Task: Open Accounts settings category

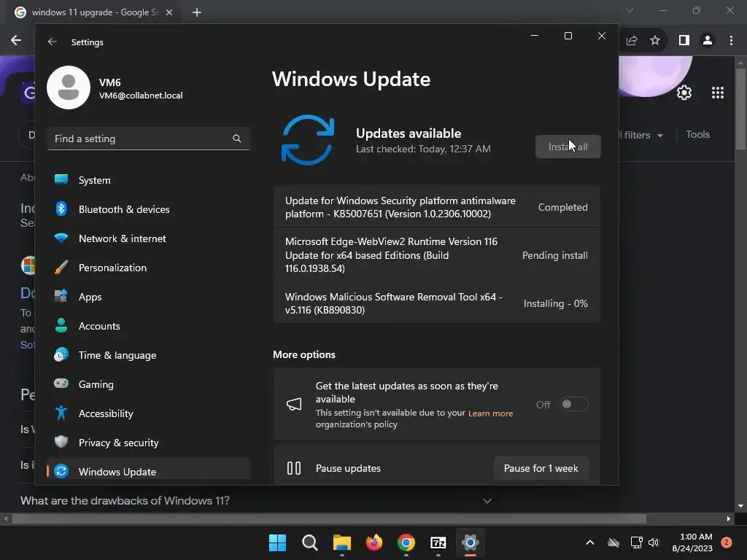Action: (x=149, y=326)
